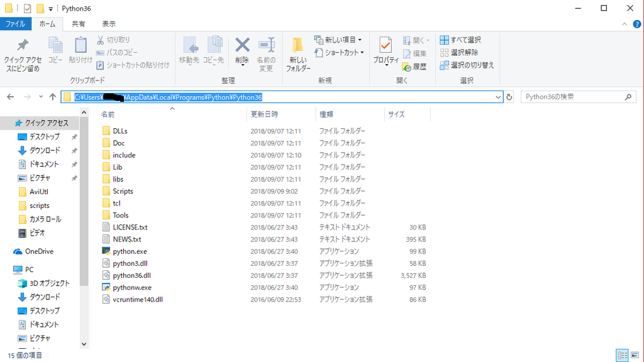
Task: Open Quick Access Toolbar customize dropdown
Action: pyautogui.click(x=50, y=9)
